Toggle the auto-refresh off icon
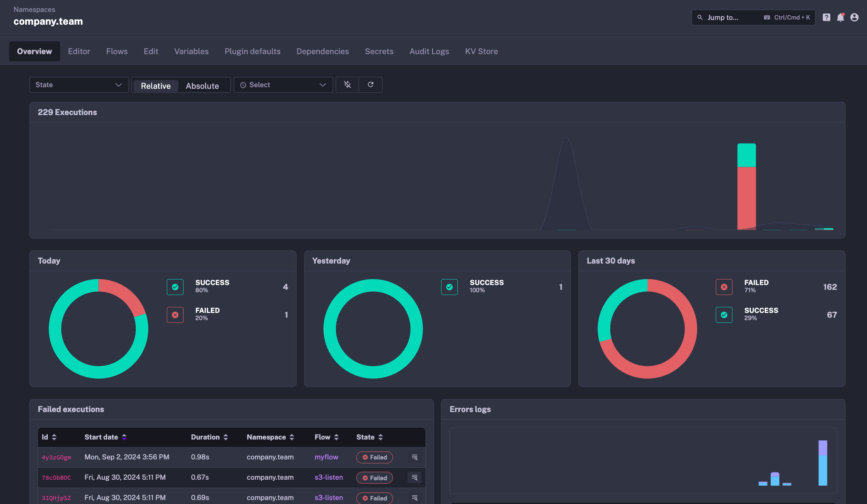The image size is (867, 504). point(347,85)
